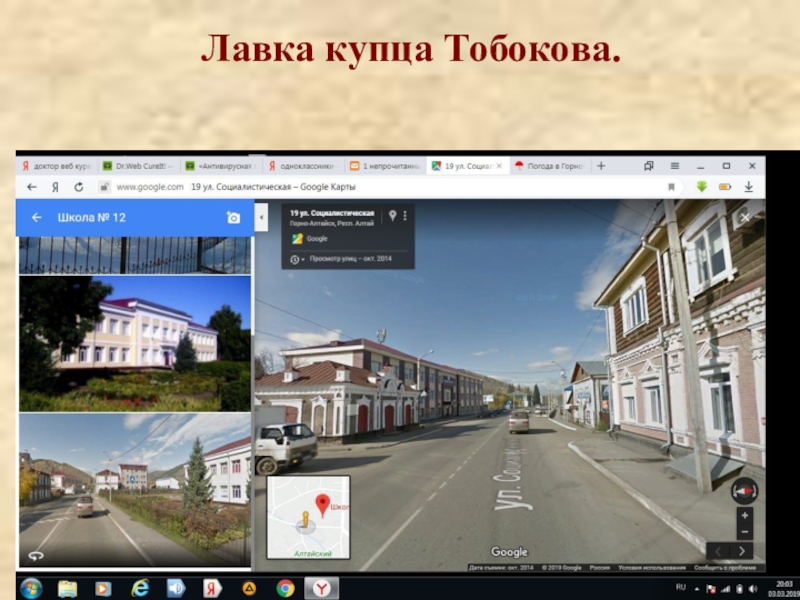The image size is (800, 600).
Task: Open the fence photo thumbnail
Action: [135, 256]
